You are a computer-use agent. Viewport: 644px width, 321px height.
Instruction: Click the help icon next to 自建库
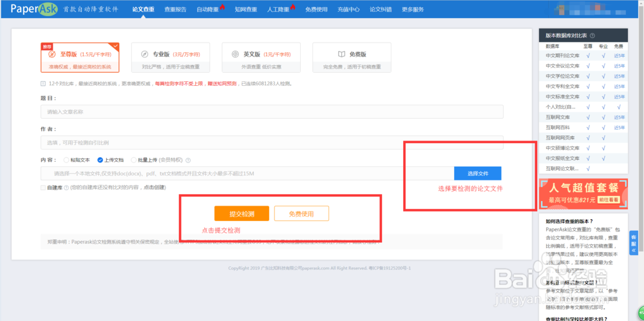click(x=66, y=188)
